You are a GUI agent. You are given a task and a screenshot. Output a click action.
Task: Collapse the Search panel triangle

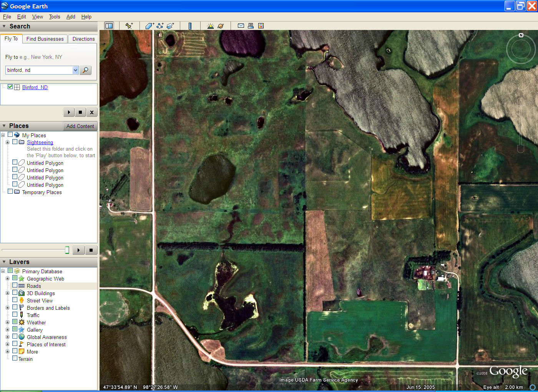[4, 26]
